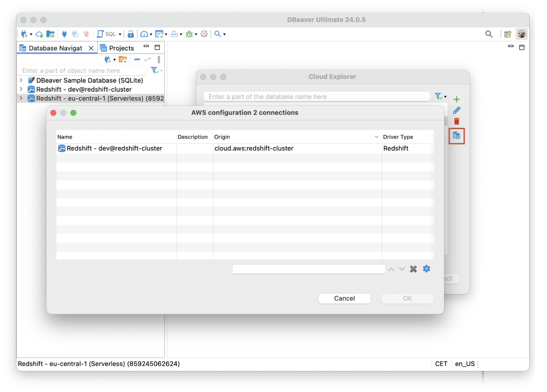This screenshot has width=547, height=392.
Task: Open the Origin column sort dropdown
Action: (x=376, y=137)
